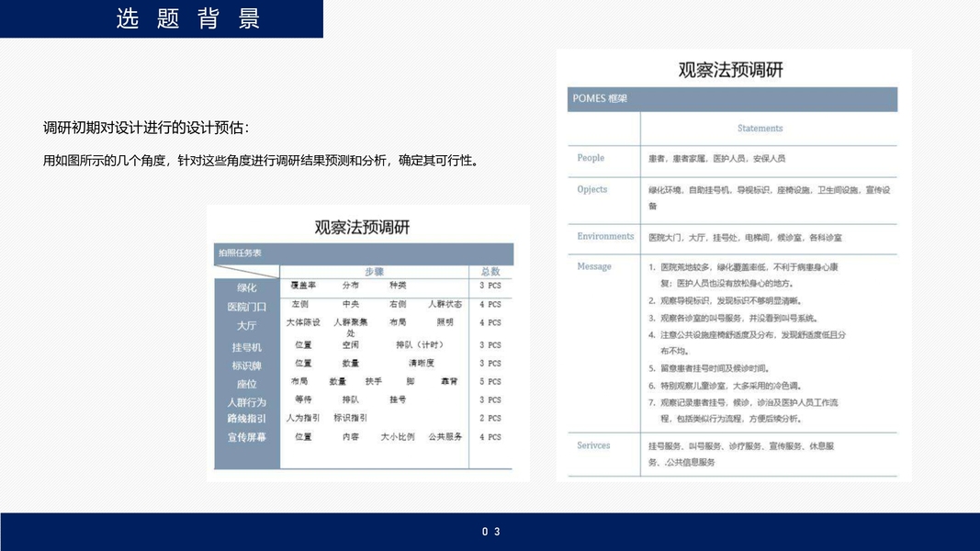Image resolution: width=980 pixels, height=551 pixels.
Task: Click the "挂号机" row label
Action: click(247, 347)
